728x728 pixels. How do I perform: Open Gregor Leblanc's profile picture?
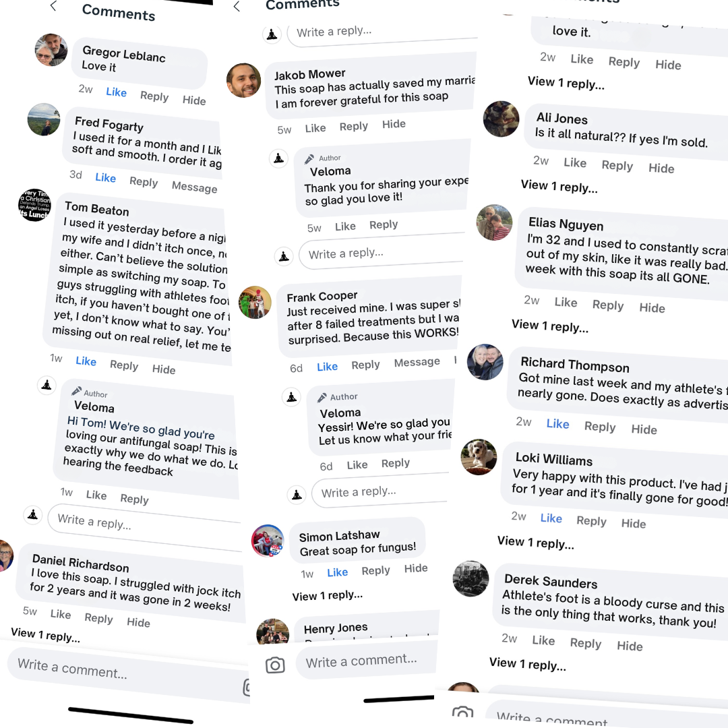click(51, 50)
